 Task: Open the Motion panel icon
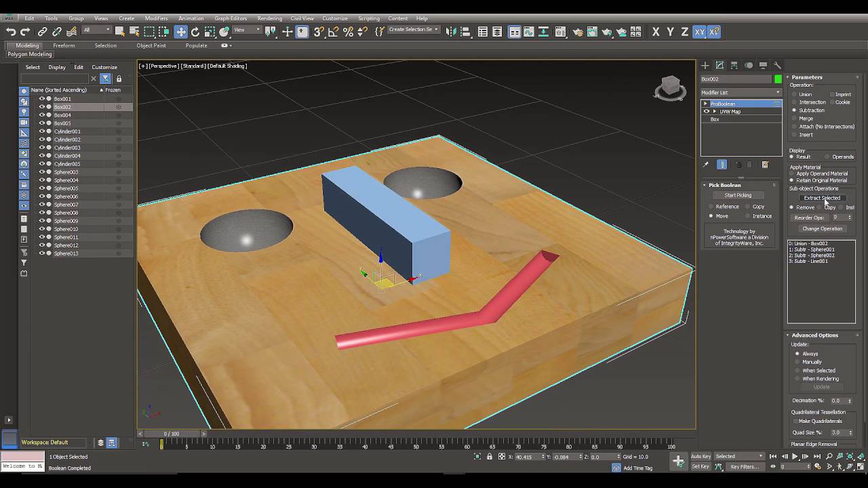(749, 66)
